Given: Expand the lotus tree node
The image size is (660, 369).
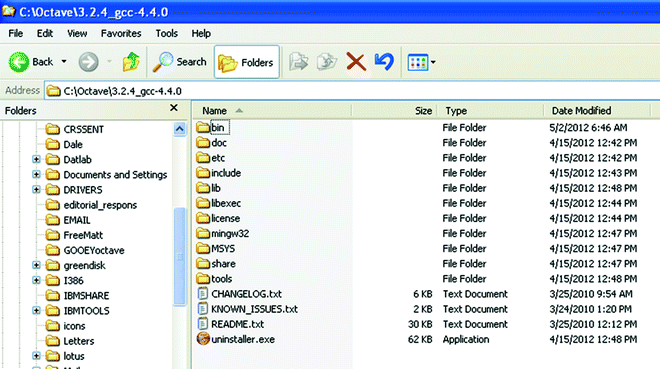Looking at the screenshot, I should (36, 356).
